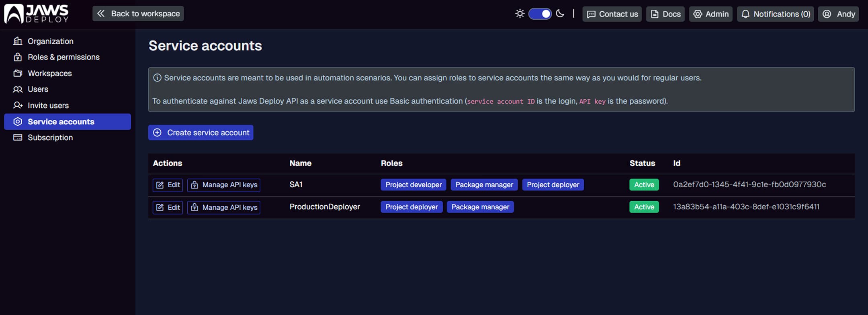Go back to workspace
The height and width of the screenshot is (315, 868).
(138, 14)
